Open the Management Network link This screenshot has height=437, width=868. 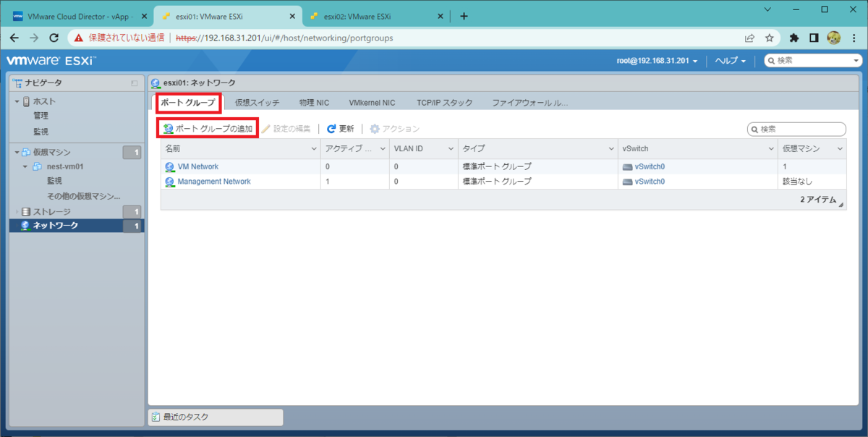214,182
